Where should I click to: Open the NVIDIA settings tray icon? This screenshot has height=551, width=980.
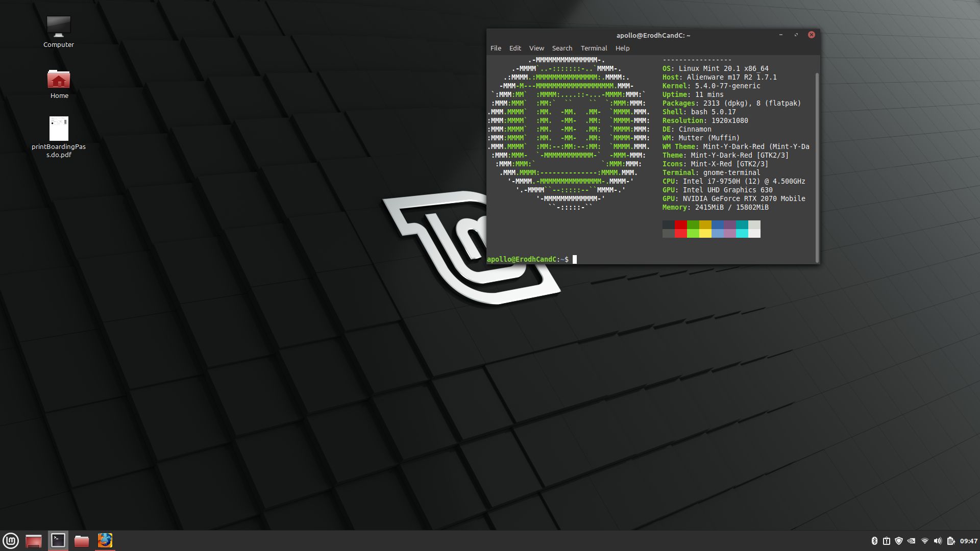pos(911,540)
